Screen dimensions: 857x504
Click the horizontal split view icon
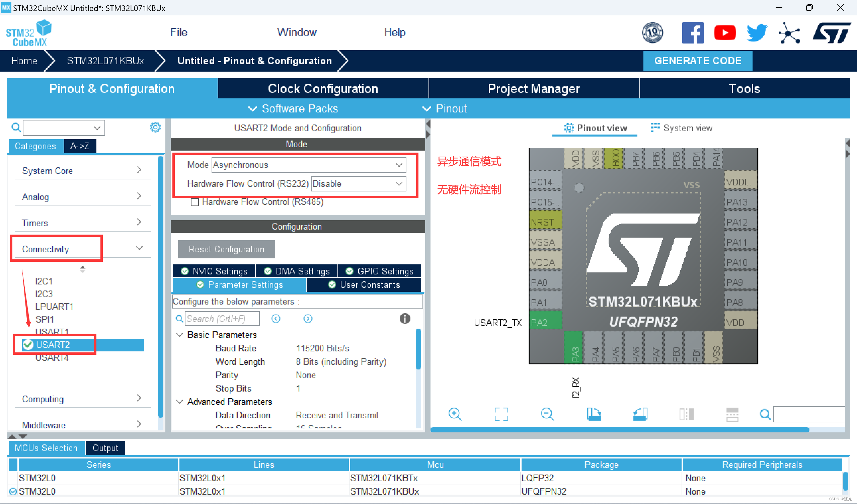coord(732,414)
